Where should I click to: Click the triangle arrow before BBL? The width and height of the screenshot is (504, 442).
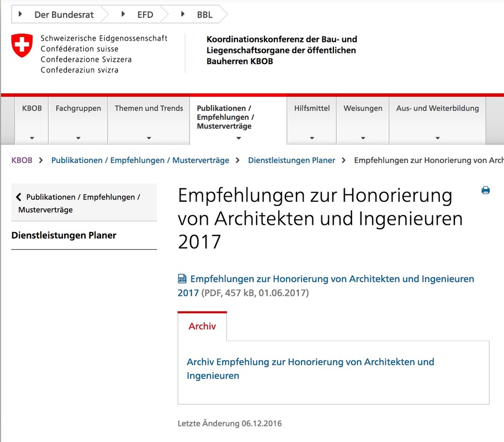pos(183,14)
